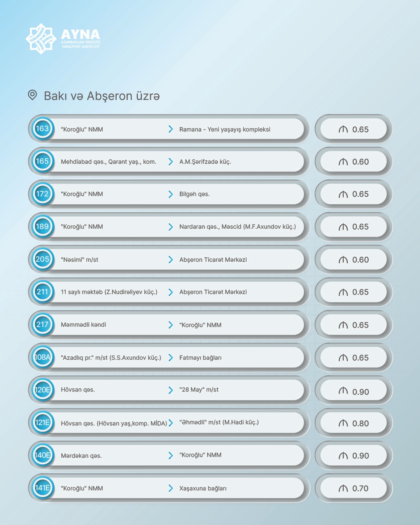Click the Bakı və Abşeron üzrə heading
The width and height of the screenshot is (420, 525).
[101, 96]
